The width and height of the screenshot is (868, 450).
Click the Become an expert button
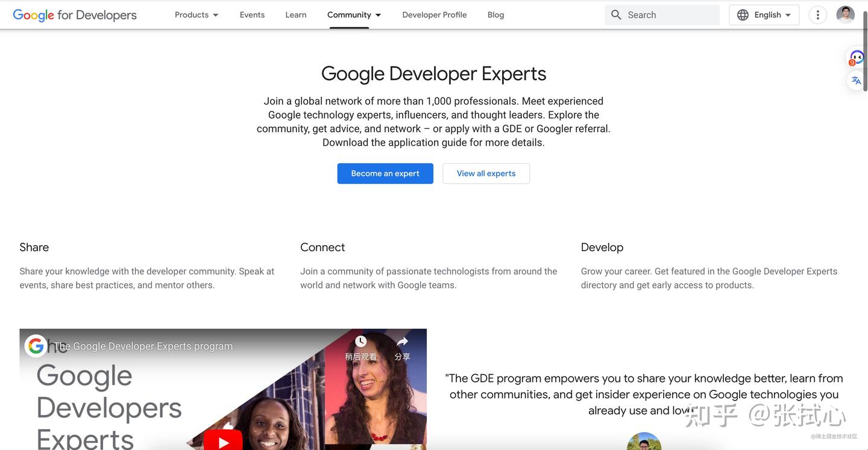pos(385,173)
